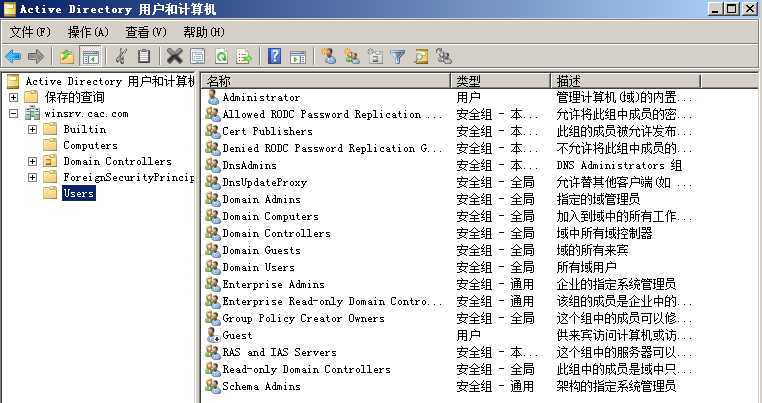This screenshot has width=762, height=403.
Task: Click the Users folder icon in tree
Action: click(x=50, y=193)
